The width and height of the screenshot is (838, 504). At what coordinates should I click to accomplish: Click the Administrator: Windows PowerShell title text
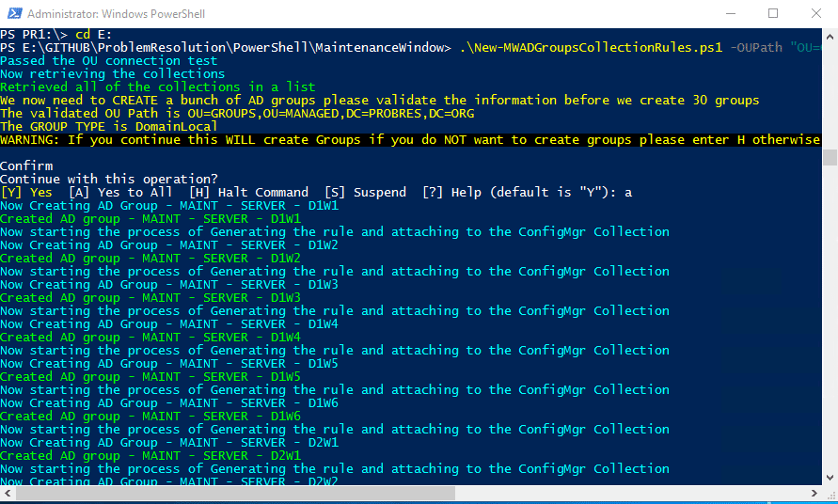click(x=116, y=14)
